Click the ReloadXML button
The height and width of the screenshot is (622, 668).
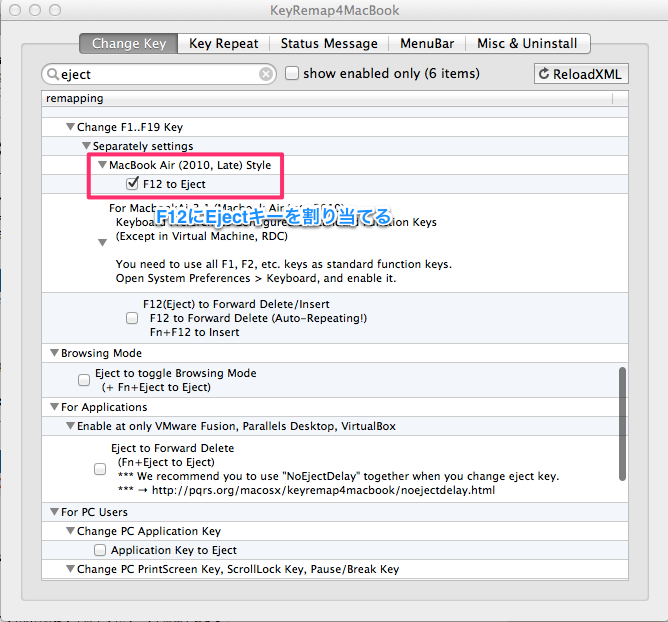(x=581, y=74)
